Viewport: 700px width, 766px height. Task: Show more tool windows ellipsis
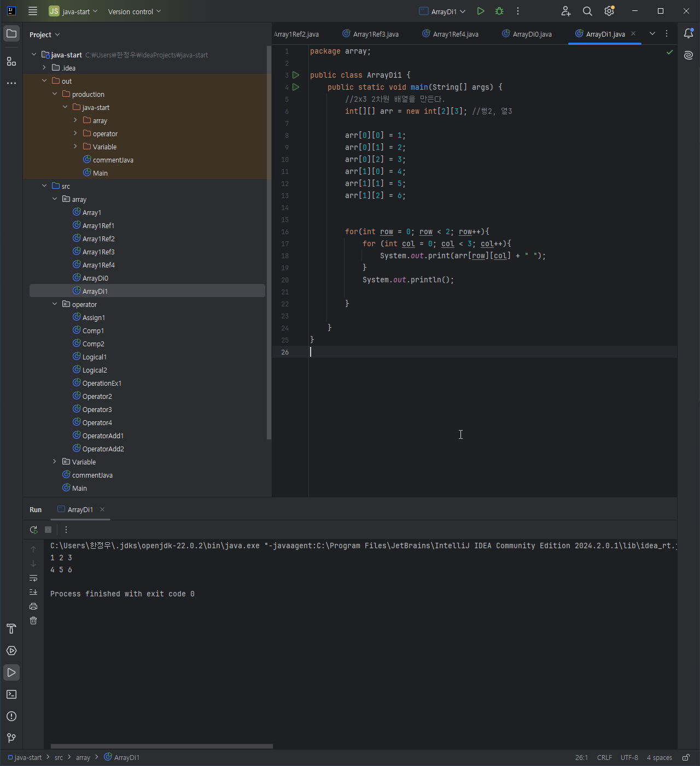[x=11, y=83]
